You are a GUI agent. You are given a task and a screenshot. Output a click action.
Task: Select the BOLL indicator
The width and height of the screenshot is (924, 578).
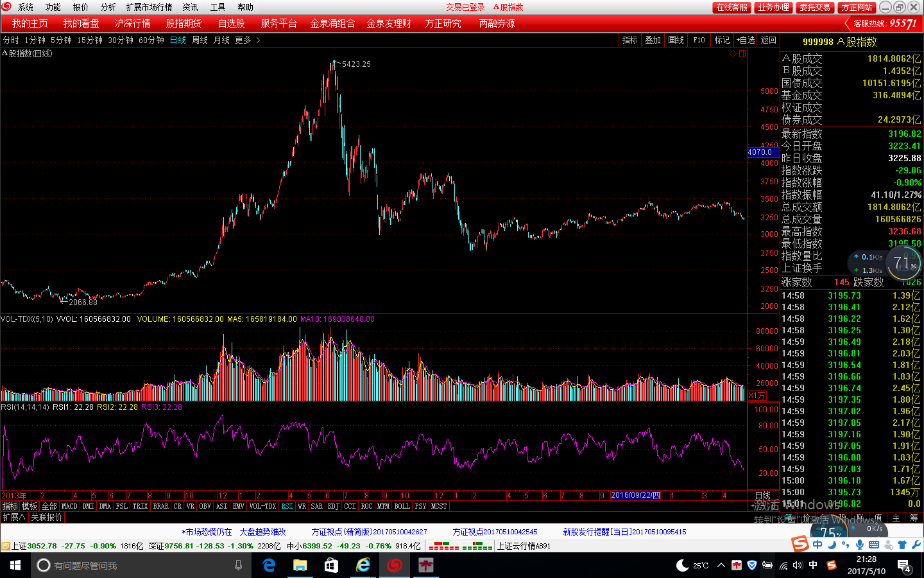pos(402,506)
